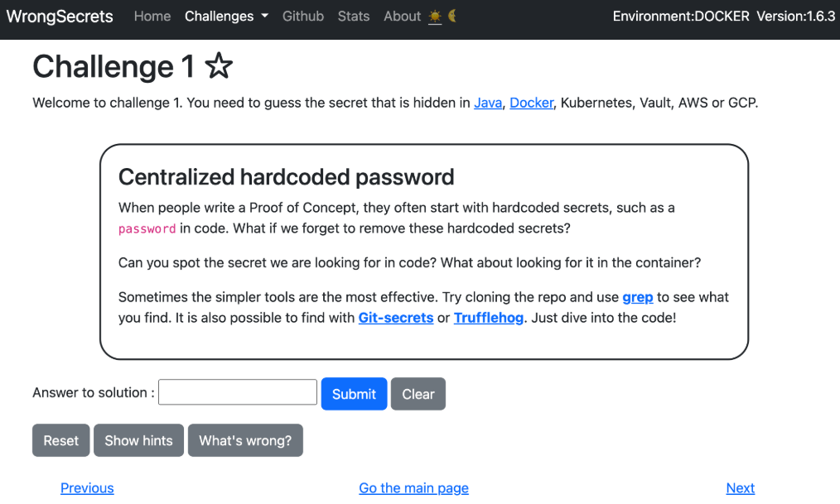
Task: Click the sun light-mode icon
Action: coord(435,17)
